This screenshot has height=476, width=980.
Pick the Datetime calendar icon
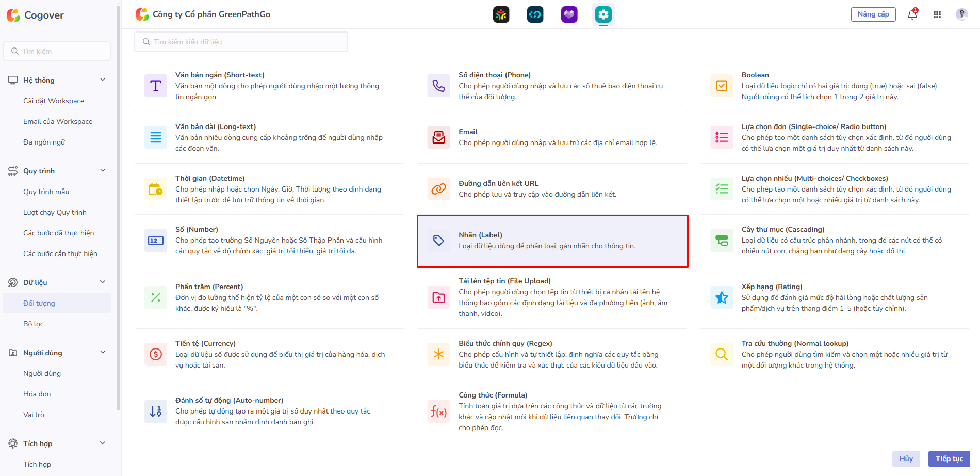(x=156, y=189)
